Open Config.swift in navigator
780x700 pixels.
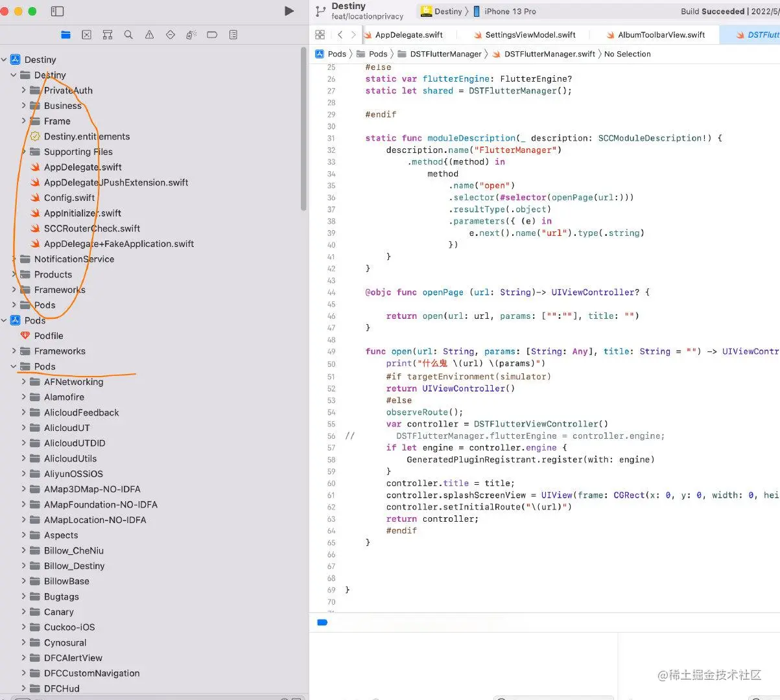click(69, 198)
